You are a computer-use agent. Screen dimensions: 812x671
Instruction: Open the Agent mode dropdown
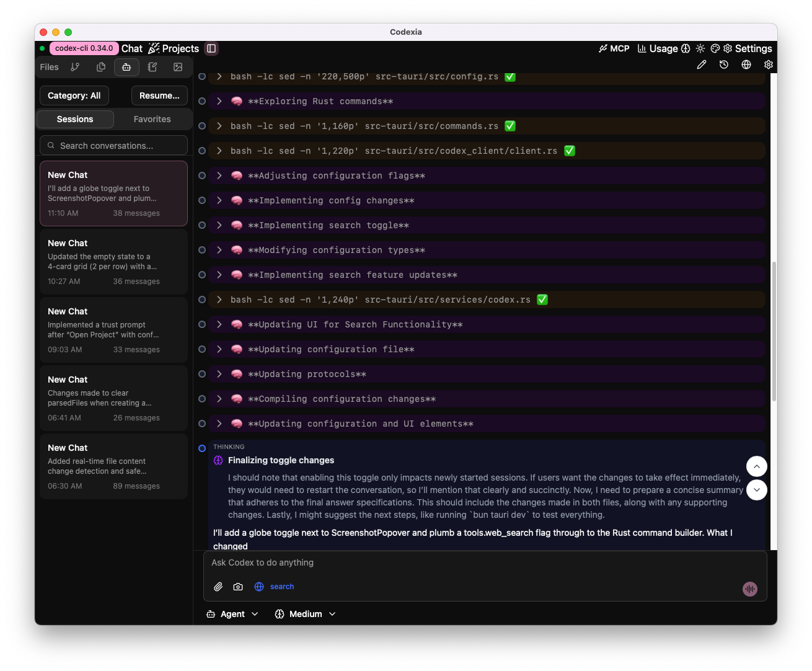point(232,614)
